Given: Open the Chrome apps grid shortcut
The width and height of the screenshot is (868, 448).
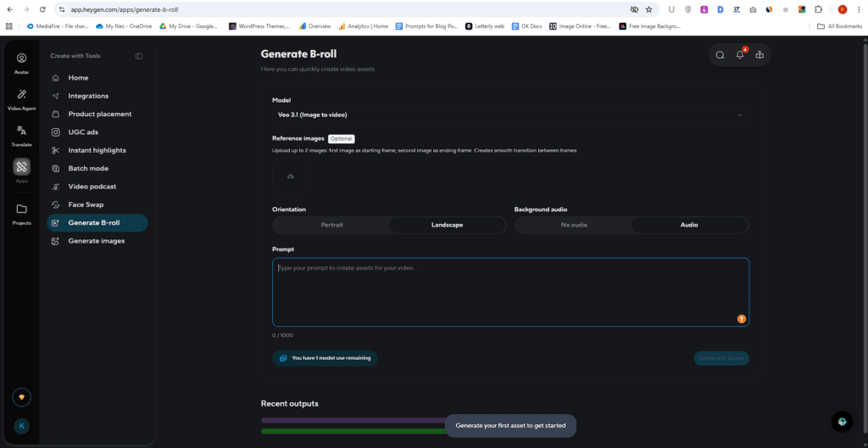Looking at the screenshot, I should coord(8,26).
